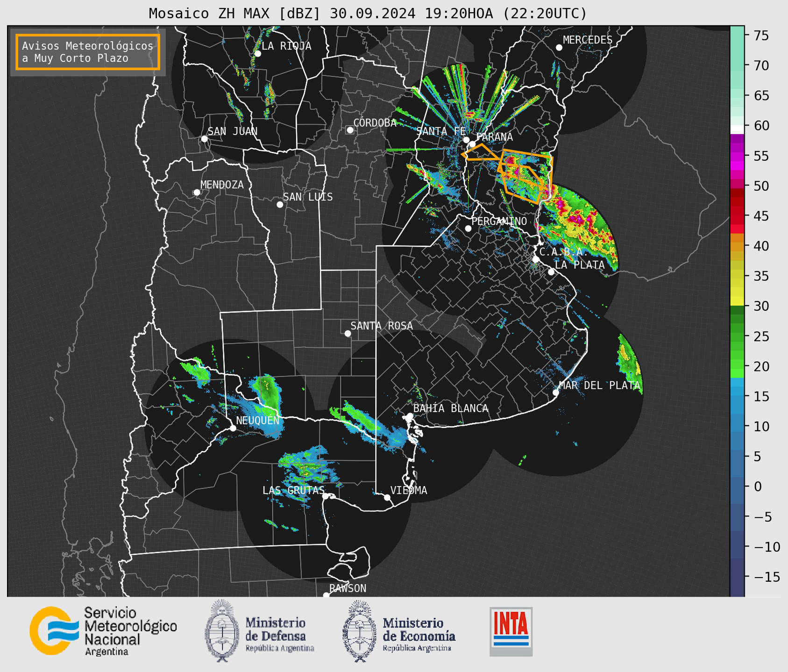Click the CÓRDOBA city marker dot

pos(350,130)
